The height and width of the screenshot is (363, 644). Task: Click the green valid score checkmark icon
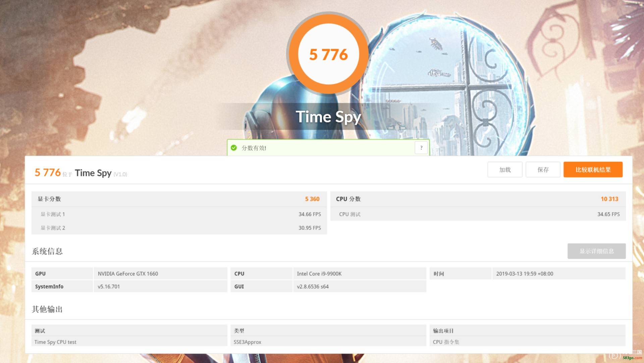click(x=234, y=148)
